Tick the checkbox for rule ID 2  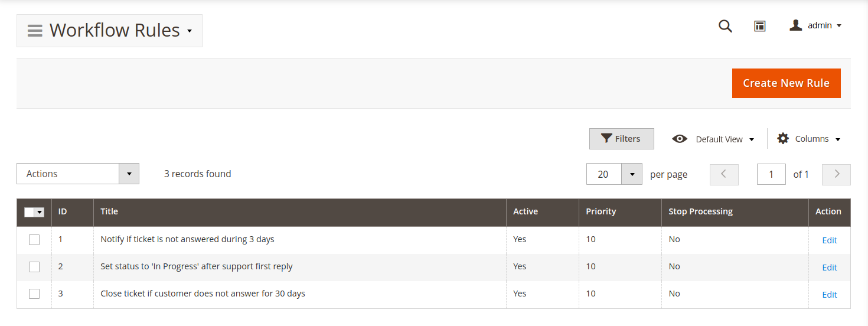click(x=34, y=267)
